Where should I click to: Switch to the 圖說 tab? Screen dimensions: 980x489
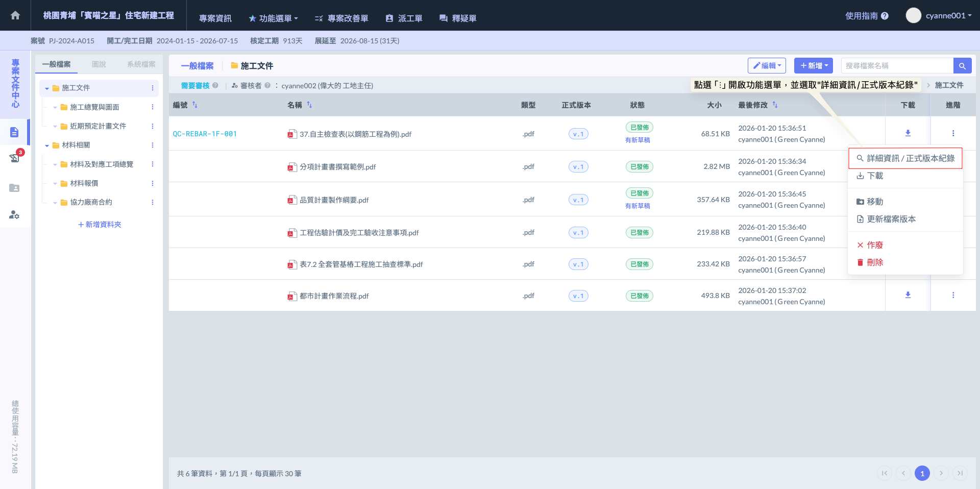tap(99, 64)
